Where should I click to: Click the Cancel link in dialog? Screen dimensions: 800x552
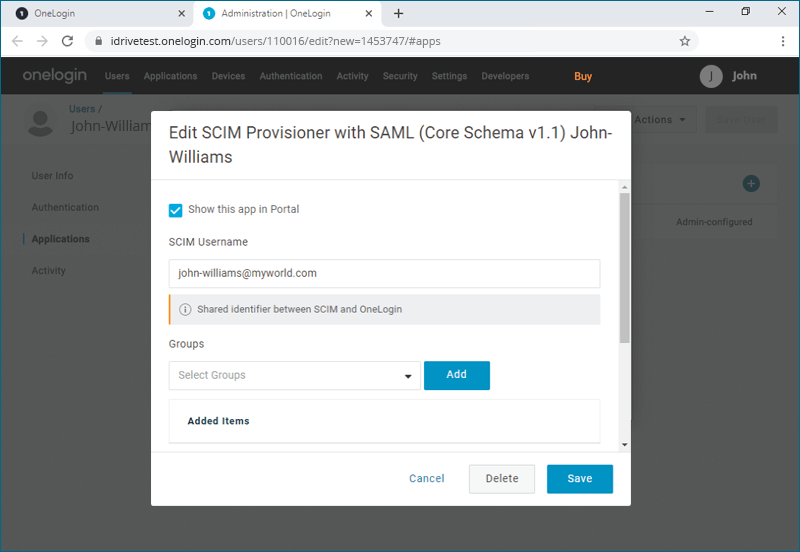(426, 479)
